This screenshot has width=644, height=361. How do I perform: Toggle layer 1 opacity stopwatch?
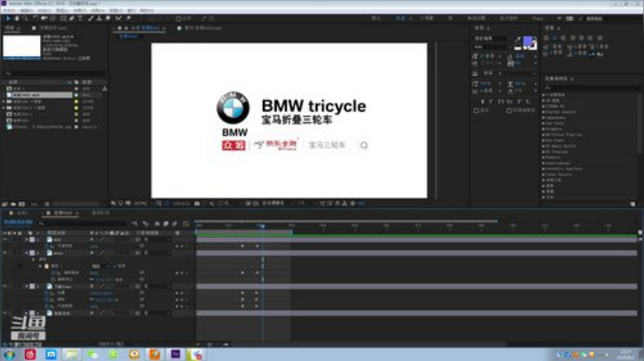pos(47,246)
